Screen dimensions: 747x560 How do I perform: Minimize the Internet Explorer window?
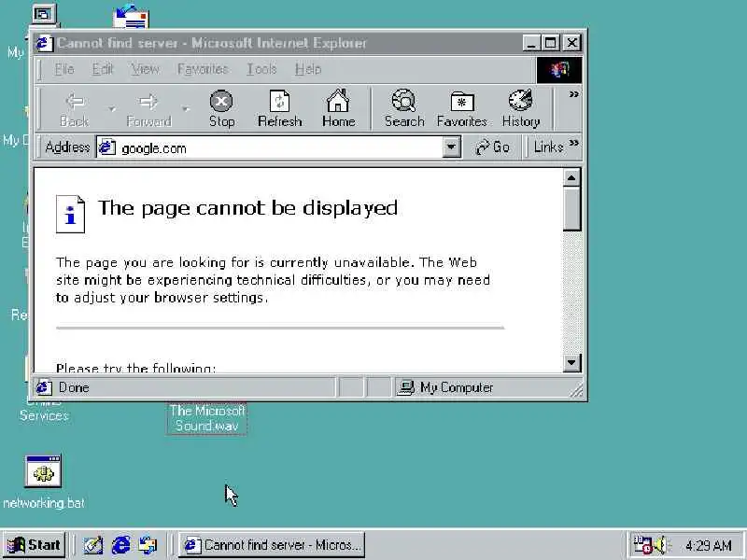531,43
